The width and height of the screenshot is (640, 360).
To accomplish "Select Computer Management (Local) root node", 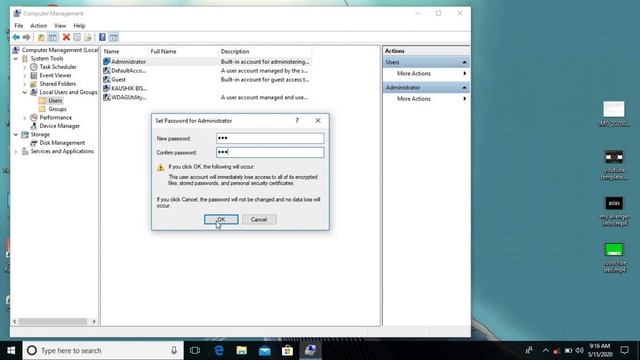I will [60, 50].
